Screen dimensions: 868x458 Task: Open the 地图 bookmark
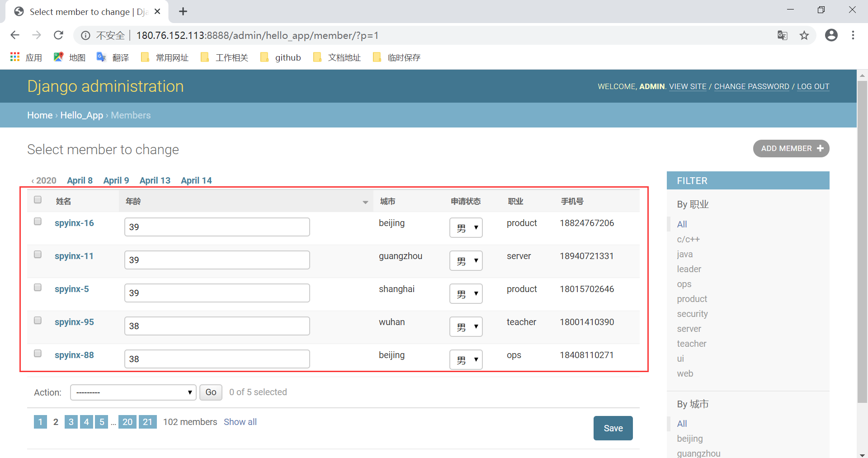(70, 57)
